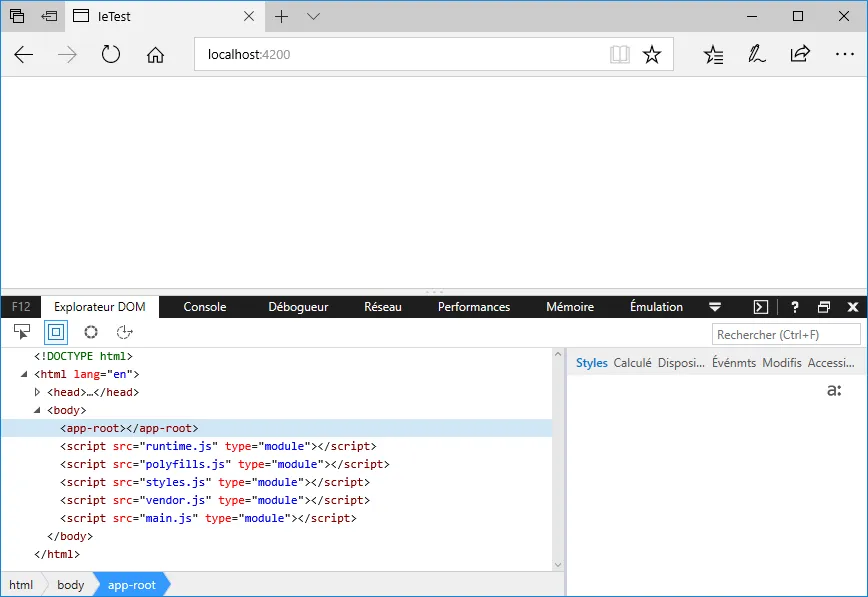Expand the head node
Image resolution: width=868 pixels, height=597 pixels.
click(x=37, y=392)
